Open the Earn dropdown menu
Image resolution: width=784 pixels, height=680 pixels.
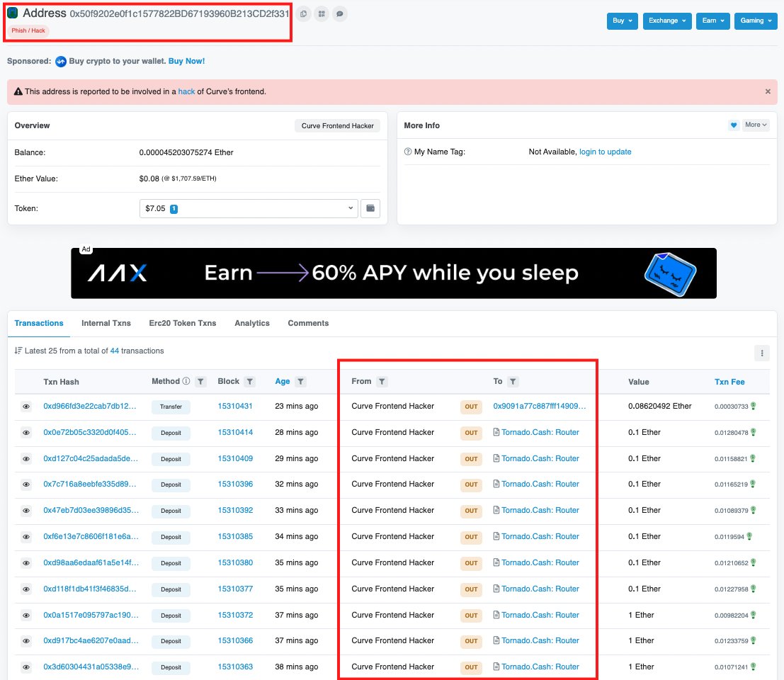tap(712, 21)
